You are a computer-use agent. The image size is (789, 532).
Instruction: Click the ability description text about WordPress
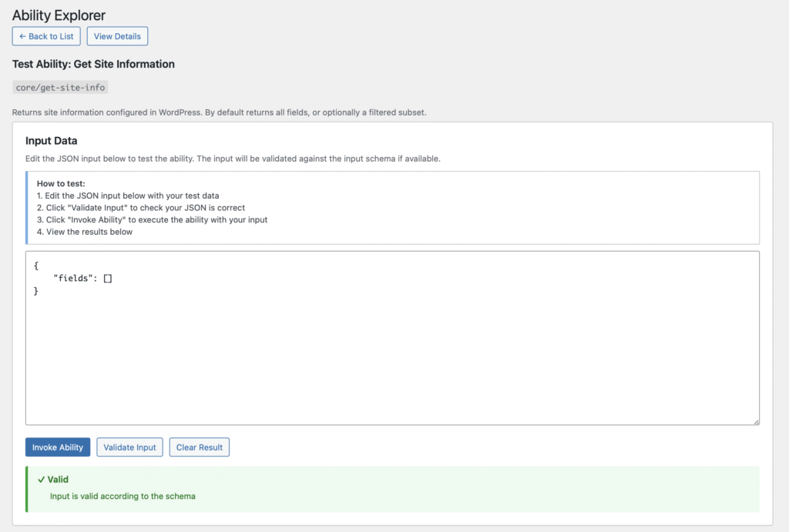[219, 112]
